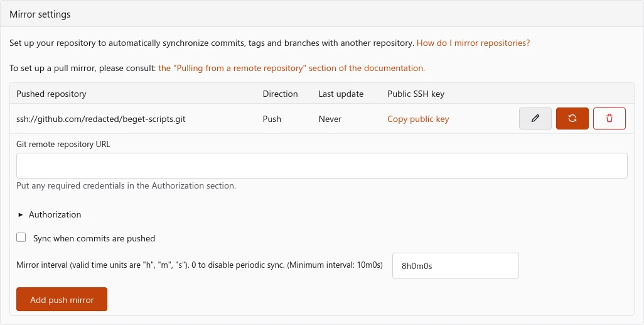Screen dimensions: 644x325
Task: Click the 'Never' last update value
Action: (330, 119)
